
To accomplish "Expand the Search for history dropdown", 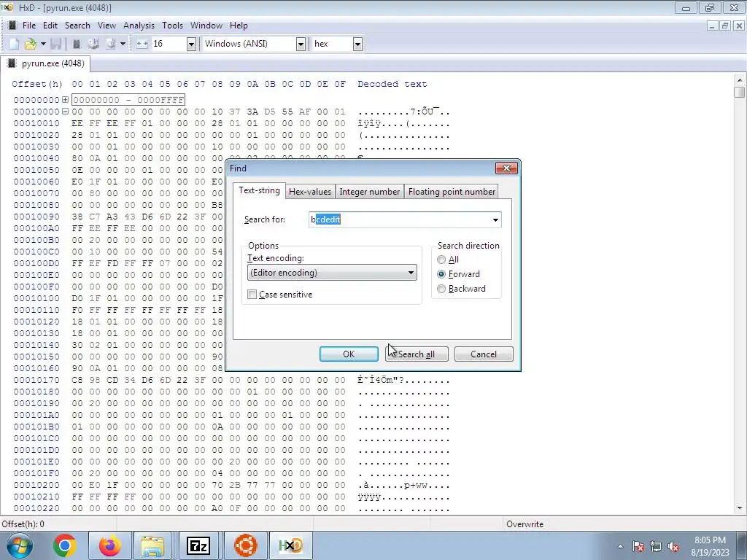I will click(x=495, y=219).
